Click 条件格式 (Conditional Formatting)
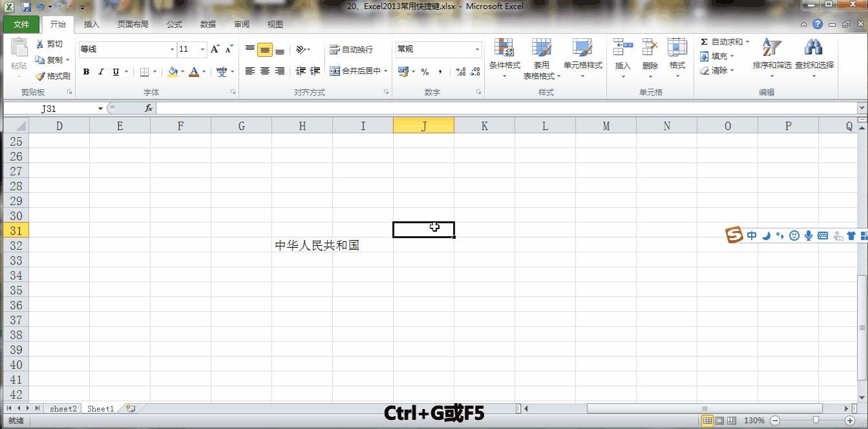 click(503, 58)
